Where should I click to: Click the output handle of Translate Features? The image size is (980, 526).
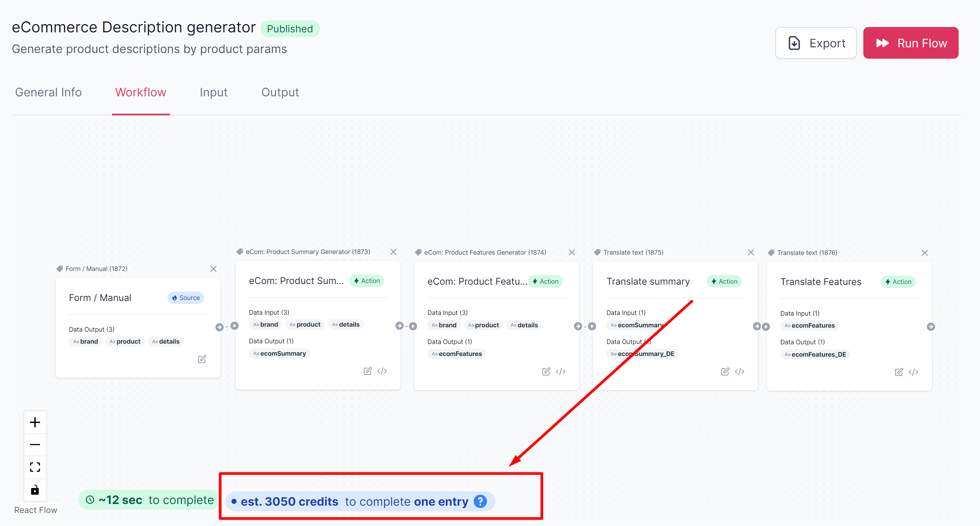(x=931, y=327)
